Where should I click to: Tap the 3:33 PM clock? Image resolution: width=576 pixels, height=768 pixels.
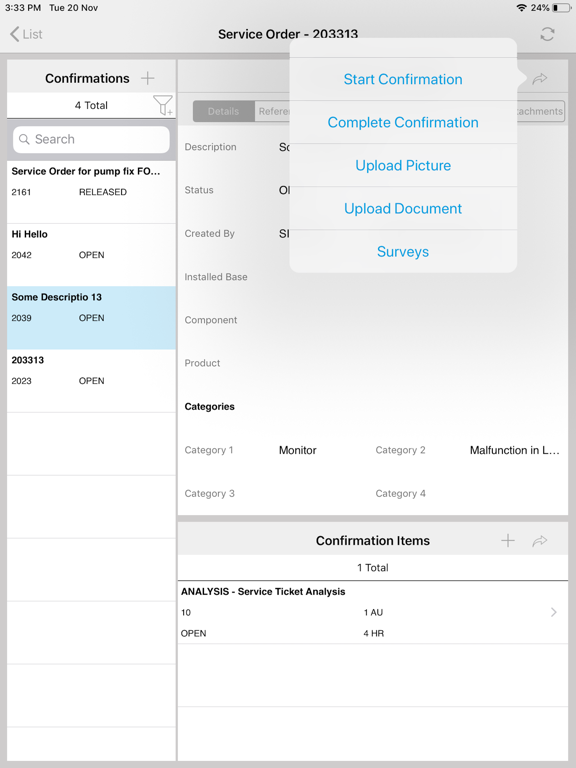pyautogui.click(x=23, y=8)
